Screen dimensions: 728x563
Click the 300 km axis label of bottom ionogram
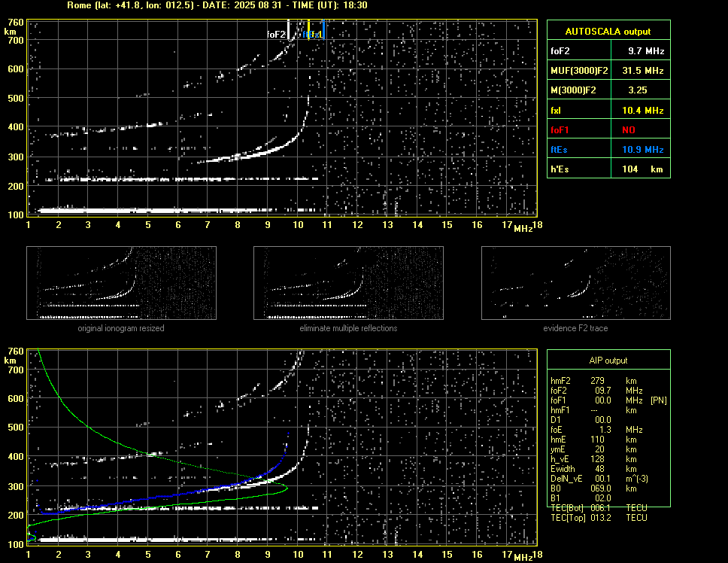[x=16, y=487]
